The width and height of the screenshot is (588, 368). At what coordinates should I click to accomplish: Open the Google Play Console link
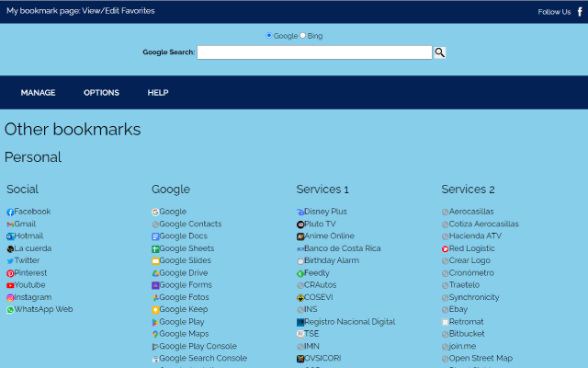coord(198,346)
